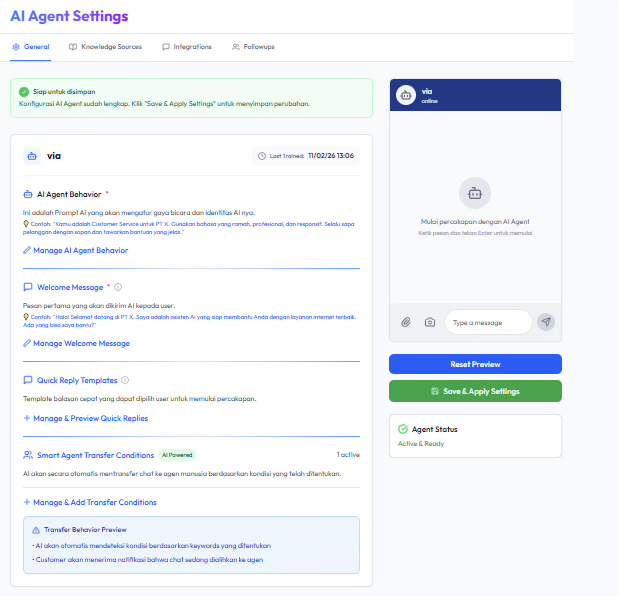The width and height of the screenshot is (619, 596).
Task: Click the info icon beside Welcome Message
Action: click(x=118, y=287)
